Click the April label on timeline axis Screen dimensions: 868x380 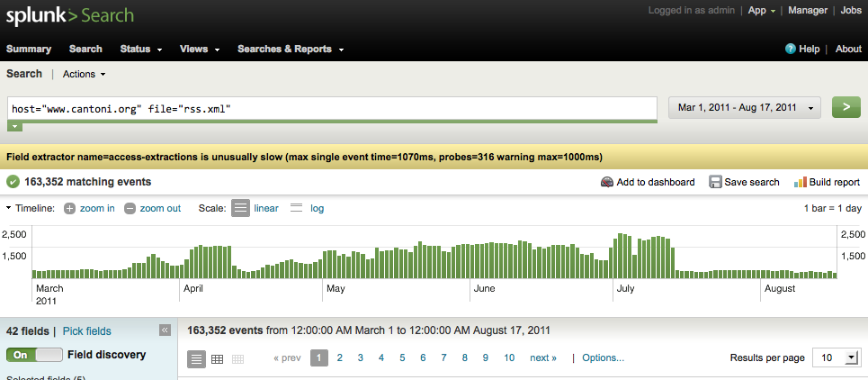pos(193,288)
